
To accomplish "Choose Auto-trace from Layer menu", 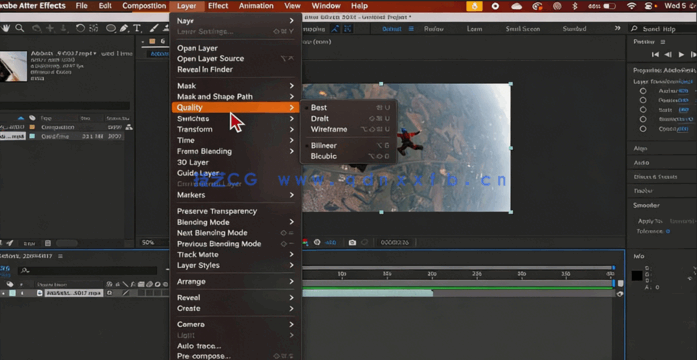I will click(x=236, y=346).
